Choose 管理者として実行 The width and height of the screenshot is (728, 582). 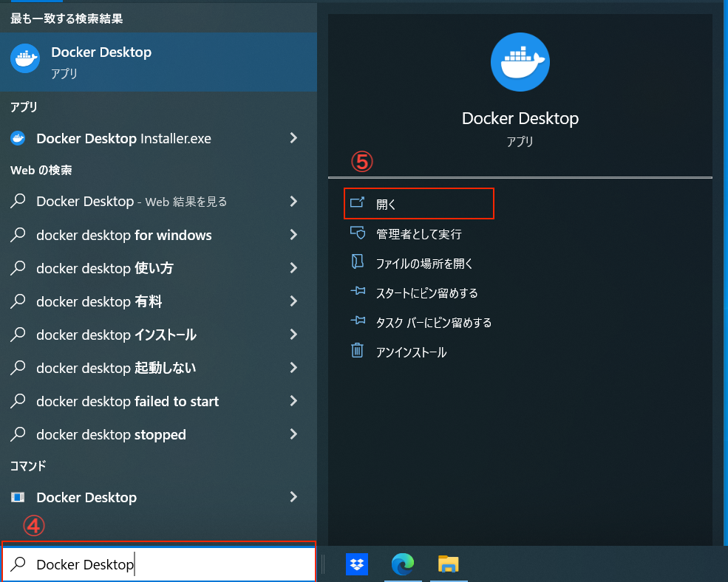tap(419, 233)
